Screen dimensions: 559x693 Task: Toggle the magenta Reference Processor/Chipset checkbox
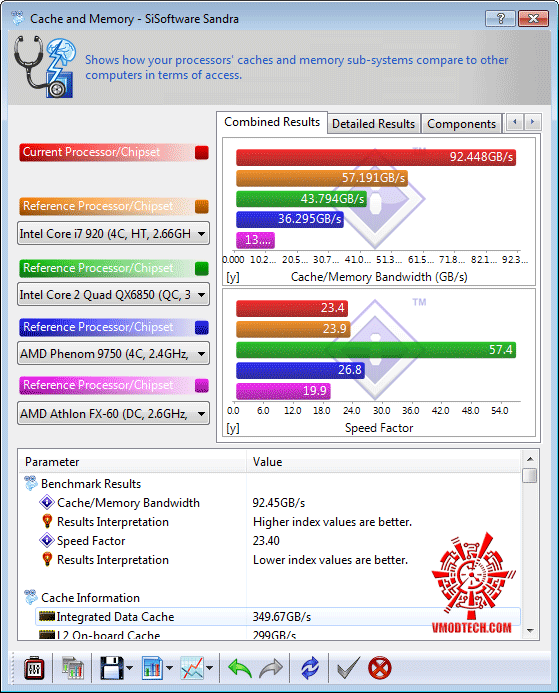click(x=202, y=385)
